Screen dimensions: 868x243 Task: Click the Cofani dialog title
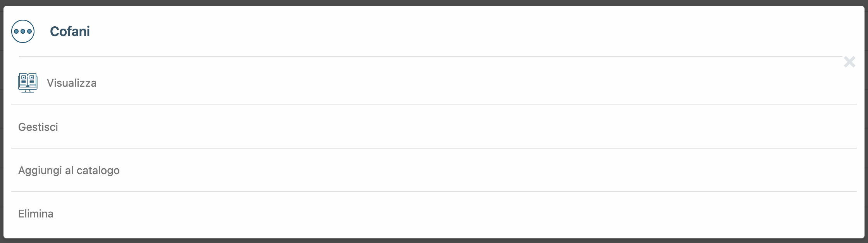click(70, 31)
